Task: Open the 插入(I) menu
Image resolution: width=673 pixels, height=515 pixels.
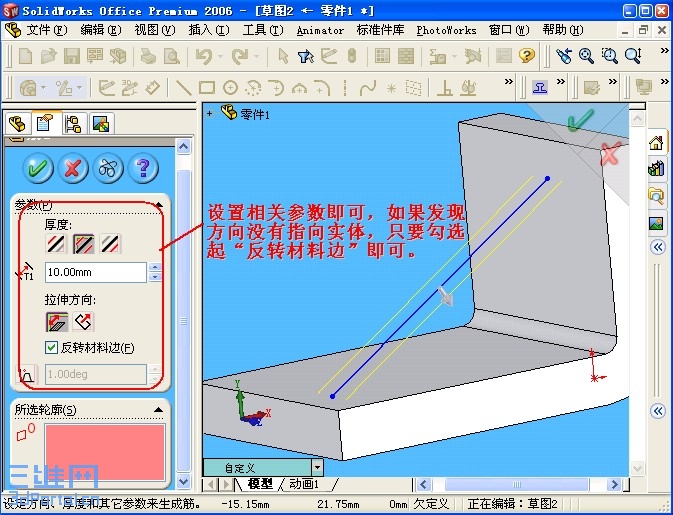Action: (x=209, y=30)
